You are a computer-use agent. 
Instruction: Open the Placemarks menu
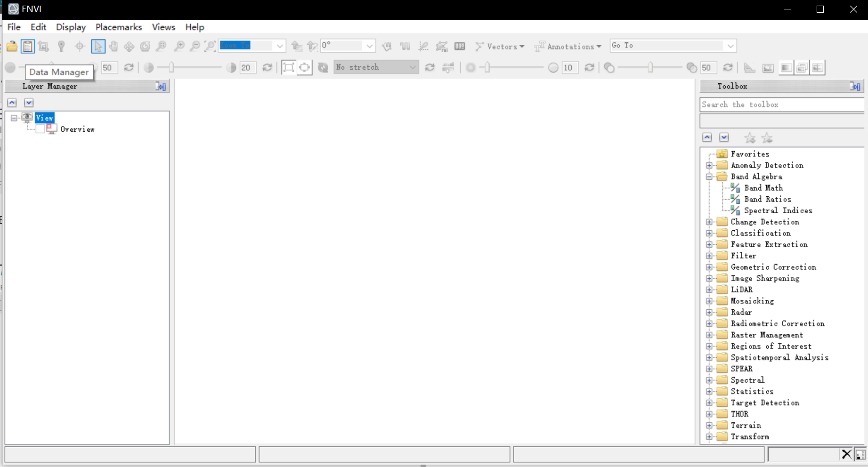(119, 27)
